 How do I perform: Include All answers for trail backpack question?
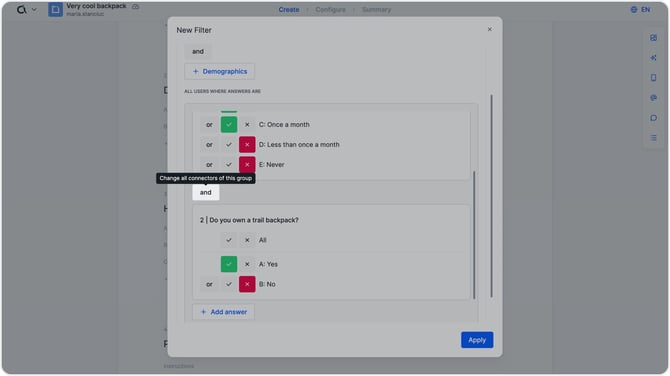(x=229, y=240)
